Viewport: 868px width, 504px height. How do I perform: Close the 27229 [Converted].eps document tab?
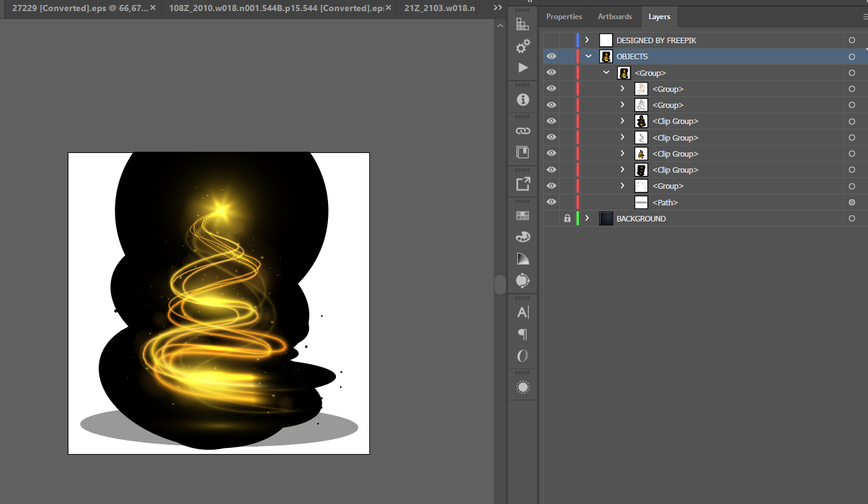point(153,8)
